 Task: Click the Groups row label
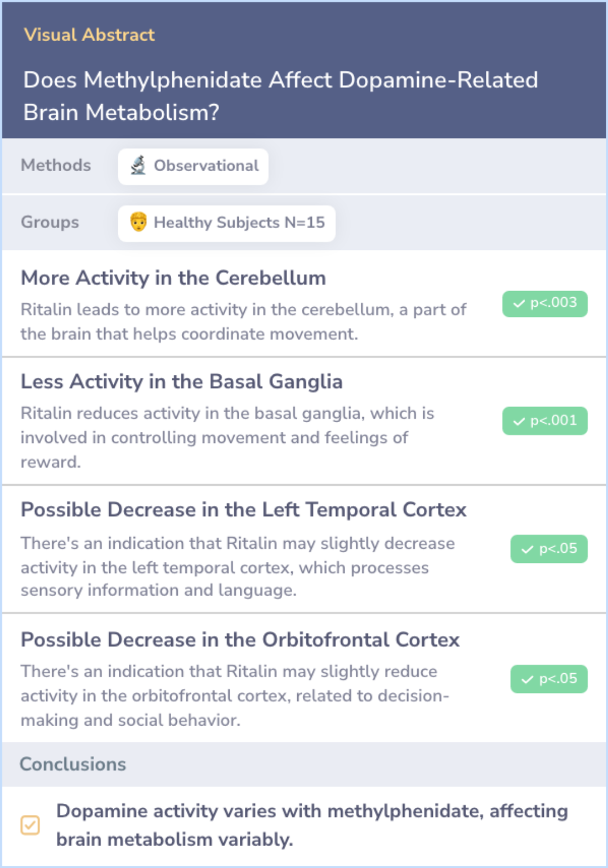coord(50,222)
